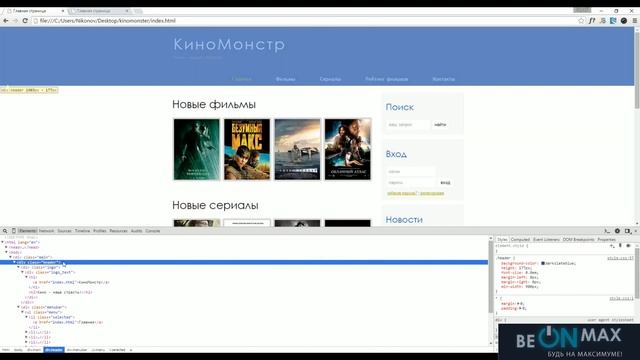Open the Network panel tab

coord(47,231)
